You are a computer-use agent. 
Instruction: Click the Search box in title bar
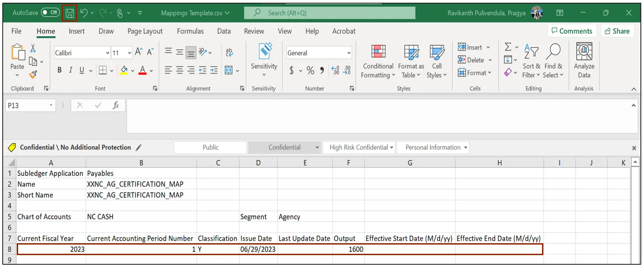coord(329,13)
